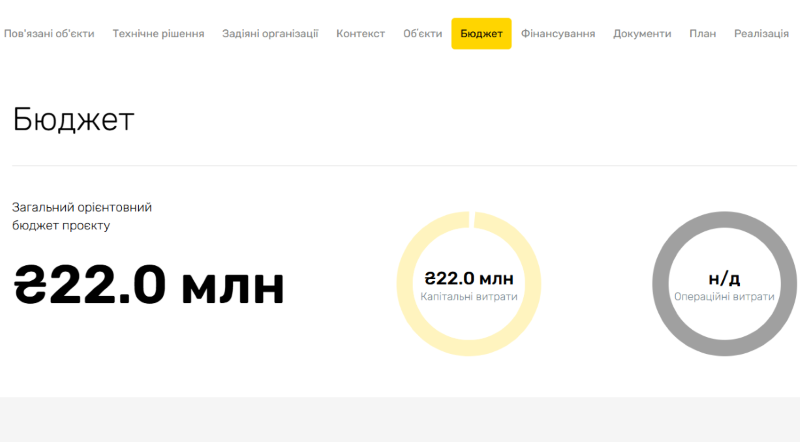Open the Документи tab
This screenshot has height=442, width=800.
(642, 34)
